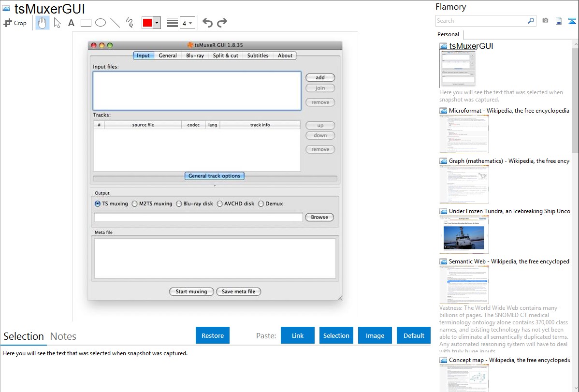
Task: Activate the hand pan tool
Action: click(x=43, y=23)
